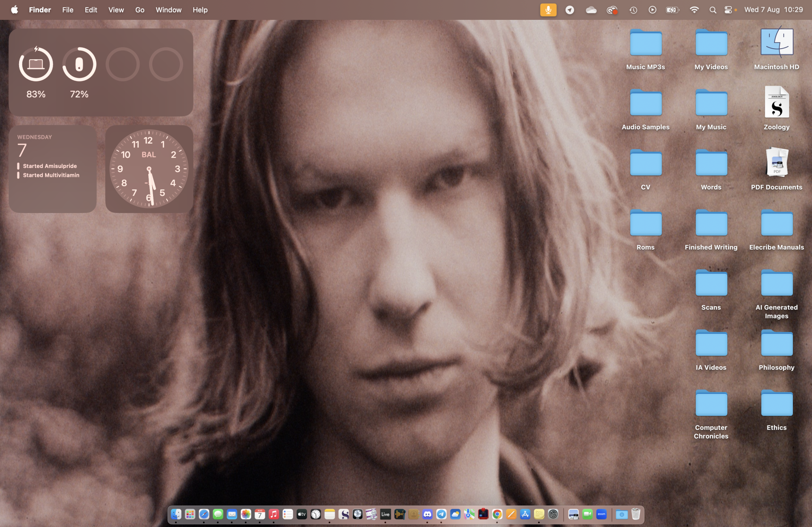This screenshot has width=812, height=527.
Task: Open Scrivener from the Dock
Action: point(344,514)
